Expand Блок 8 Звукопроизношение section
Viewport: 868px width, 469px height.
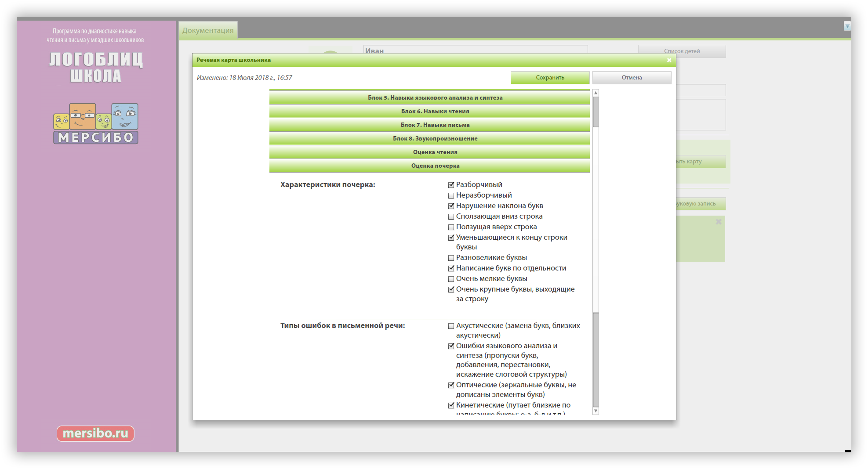tap(429, 138)
